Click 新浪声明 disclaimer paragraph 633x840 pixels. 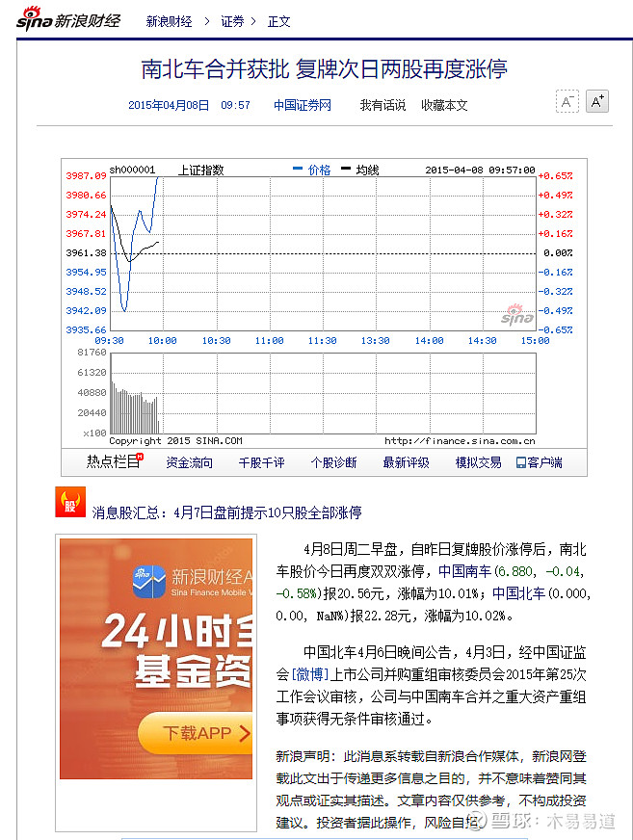tap(431, 789)
